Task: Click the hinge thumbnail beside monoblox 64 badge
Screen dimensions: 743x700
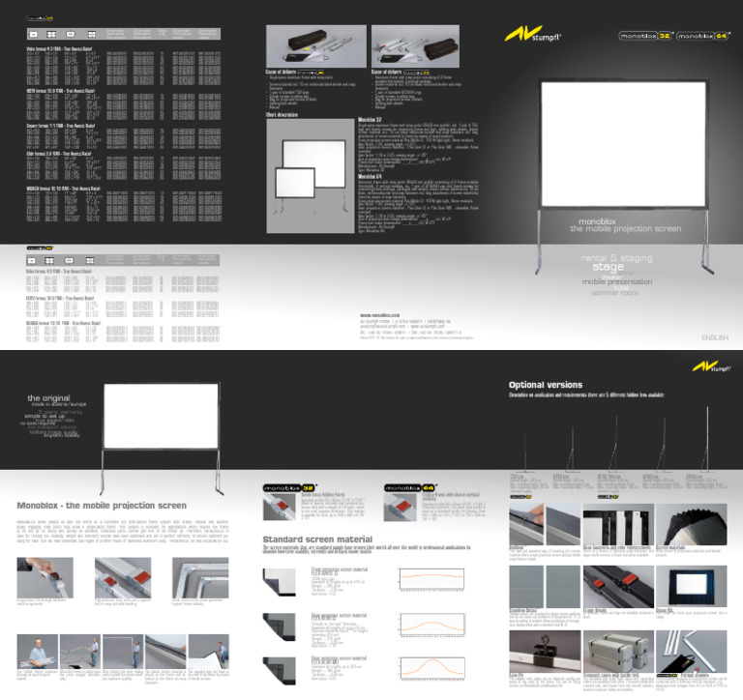Action: [400, 508]
